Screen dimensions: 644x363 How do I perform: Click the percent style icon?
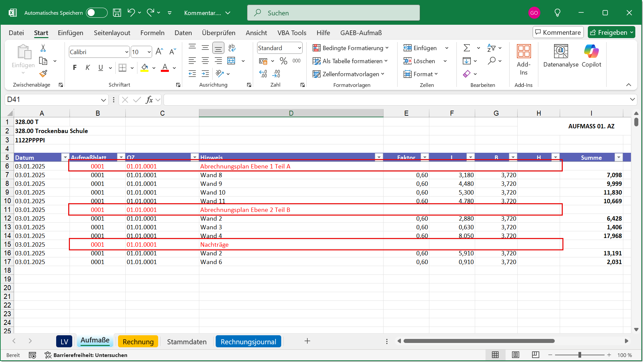[284, 61]
